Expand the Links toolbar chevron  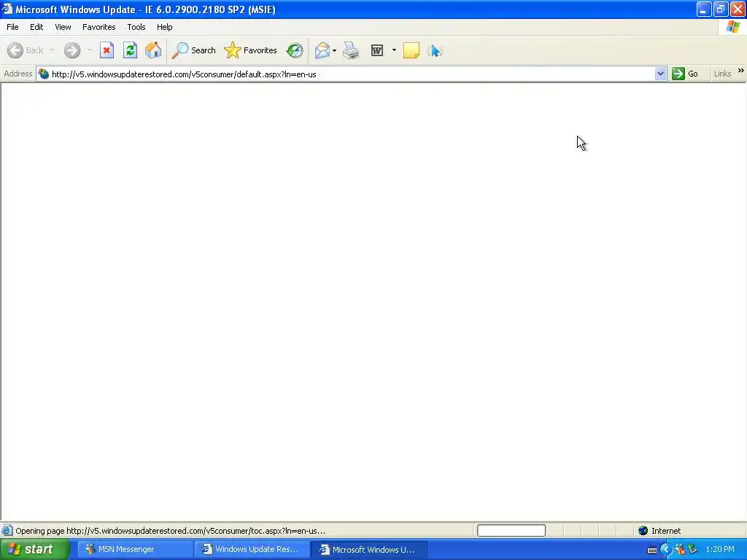tap(741, 71)
